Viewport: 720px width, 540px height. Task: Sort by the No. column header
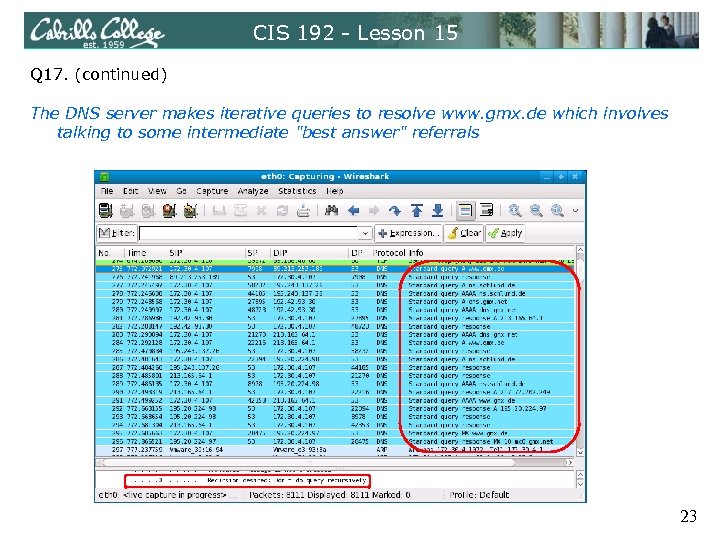click(110, 253)
